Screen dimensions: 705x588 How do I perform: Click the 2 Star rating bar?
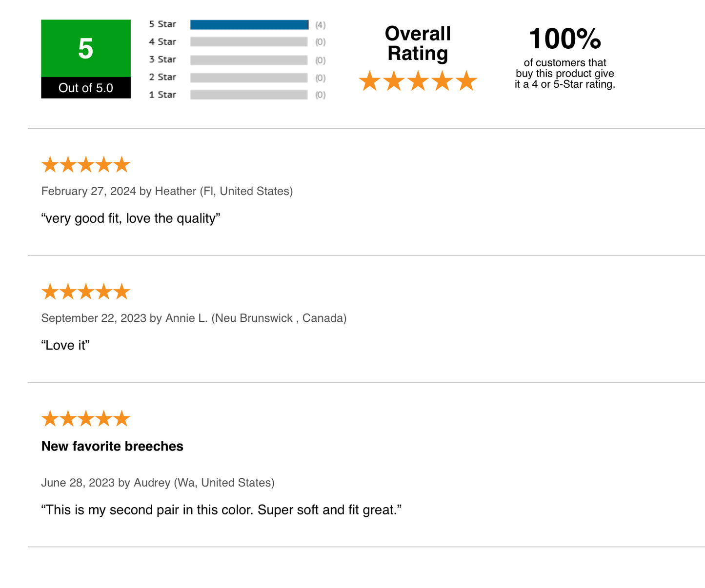tap(249, 78)
